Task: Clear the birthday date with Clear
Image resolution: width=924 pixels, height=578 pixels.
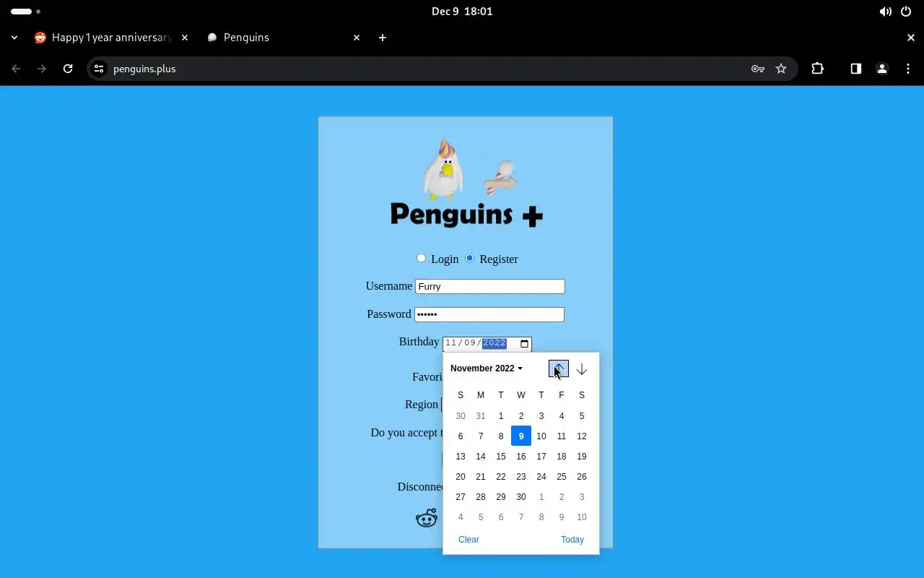Action: coord(468,540)
